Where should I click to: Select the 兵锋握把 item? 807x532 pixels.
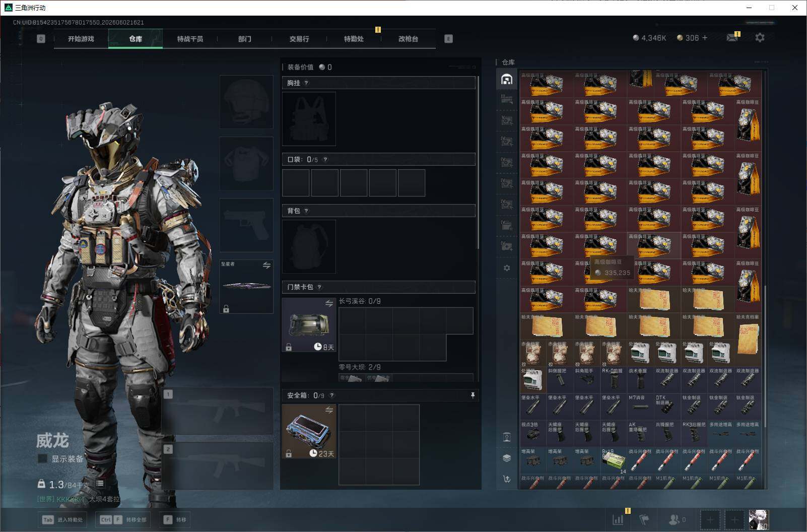click(x=667, y=434)
